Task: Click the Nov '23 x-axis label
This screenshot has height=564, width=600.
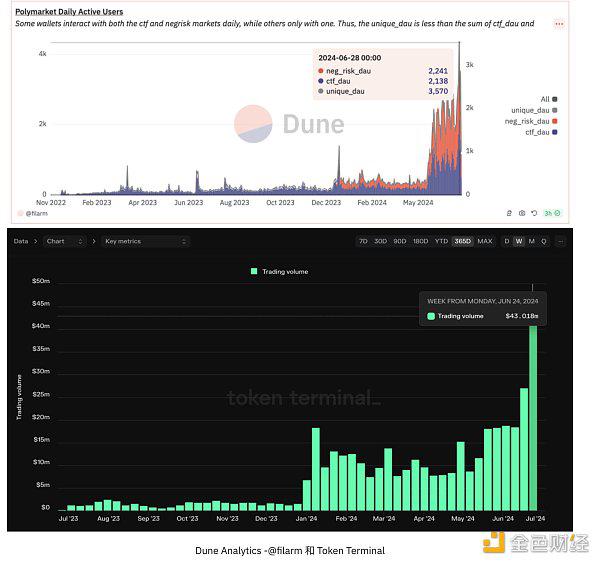Action: point(227,519)
